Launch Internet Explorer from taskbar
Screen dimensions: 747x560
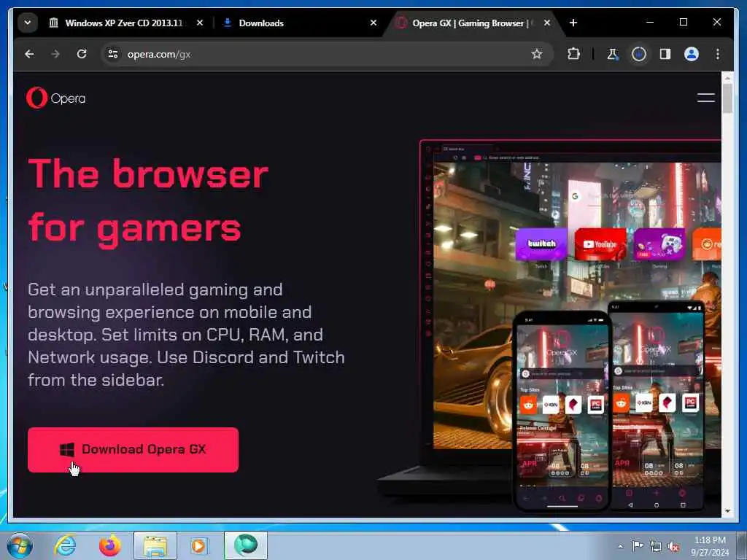[65, 545]
